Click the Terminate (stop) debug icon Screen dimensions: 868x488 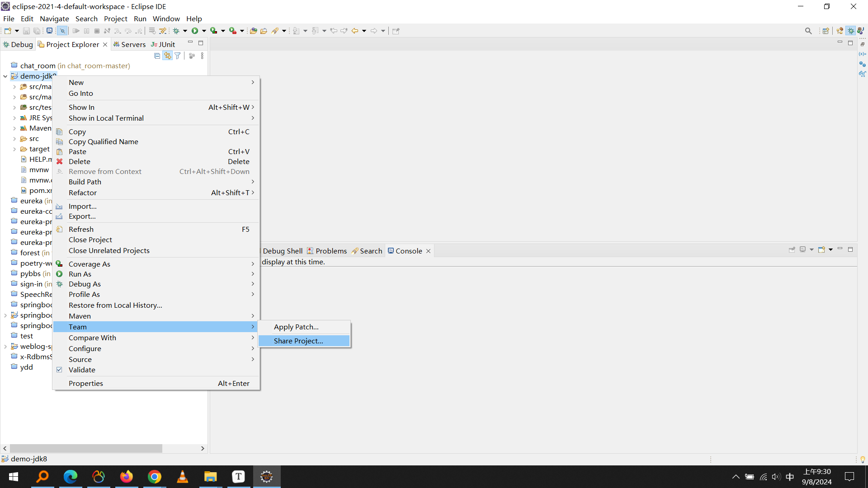tap(97, 31)
